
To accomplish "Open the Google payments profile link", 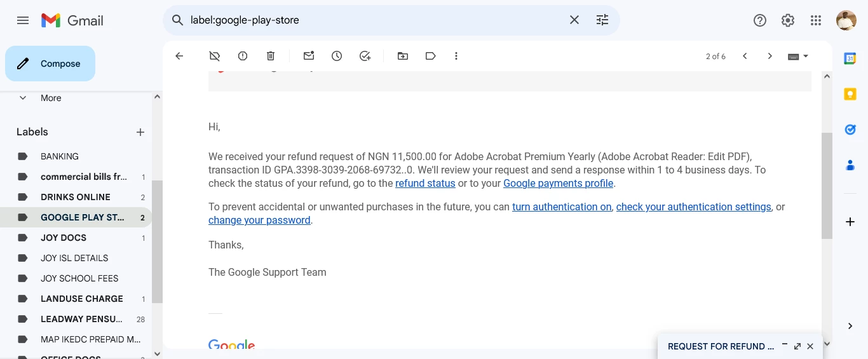I will 558,184.
